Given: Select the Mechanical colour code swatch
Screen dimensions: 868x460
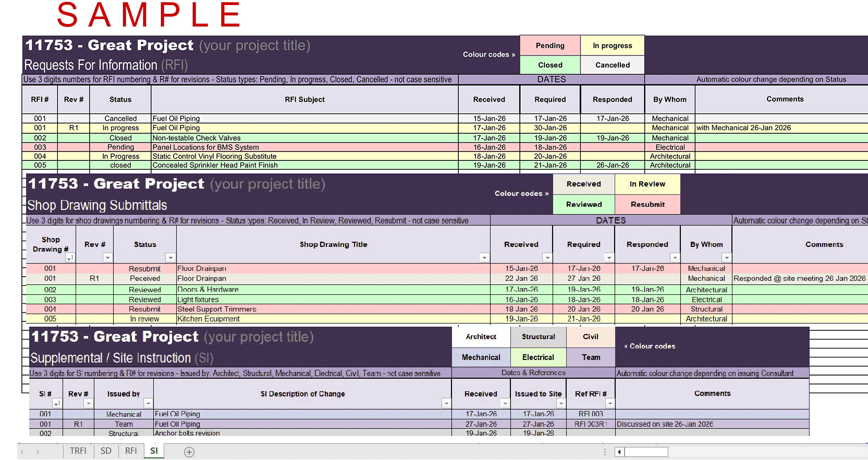Looking at the screenshot, I should click(481, 357).
